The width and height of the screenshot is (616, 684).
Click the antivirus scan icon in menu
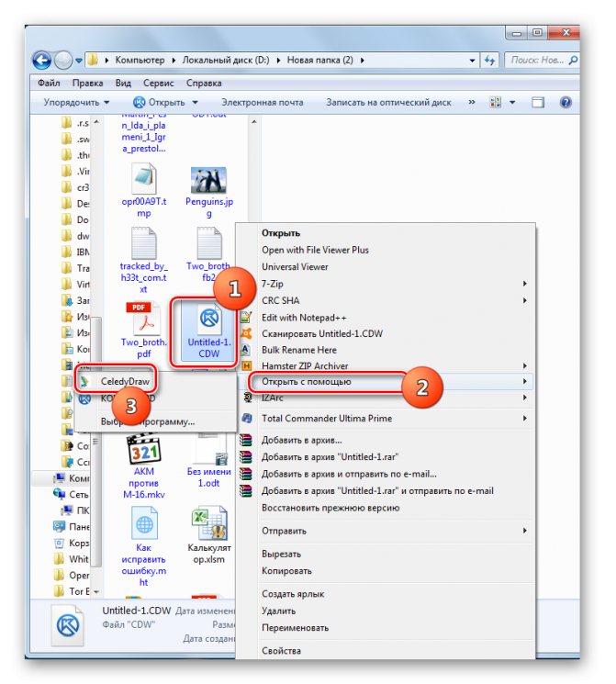coord(246,333)
